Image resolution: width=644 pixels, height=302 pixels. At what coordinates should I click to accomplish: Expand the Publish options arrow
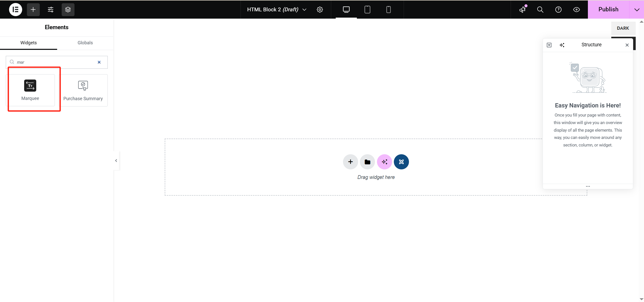coord(636,10)
